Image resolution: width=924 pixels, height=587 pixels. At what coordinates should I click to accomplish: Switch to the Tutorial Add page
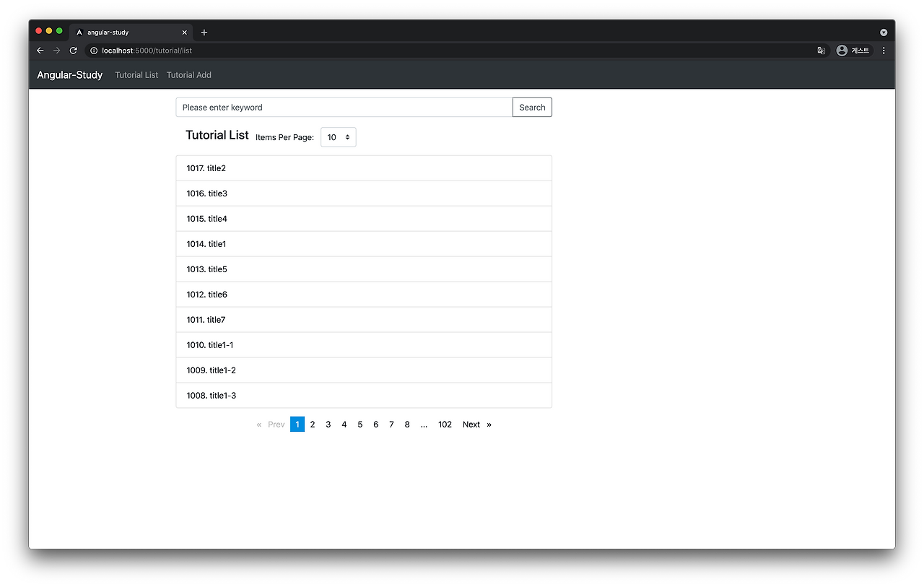point(188,75)
